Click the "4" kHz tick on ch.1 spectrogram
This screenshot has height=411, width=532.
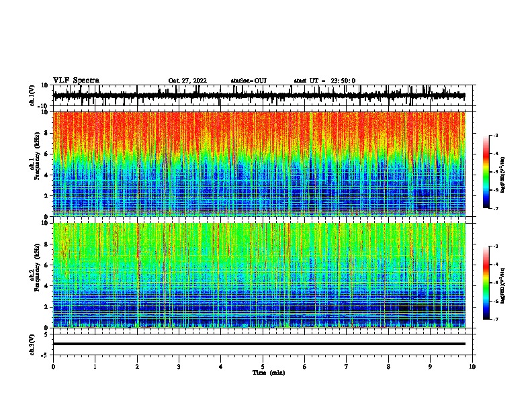pyautogui.click(x=46, y=175)
